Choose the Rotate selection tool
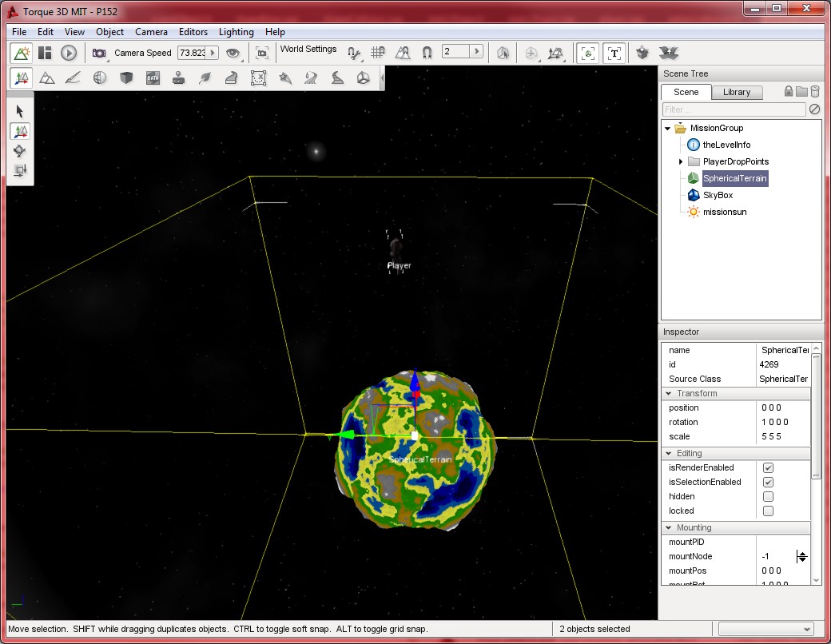This screenshot has width=831, height=644. pyautogui.click(x=20, y=151)
